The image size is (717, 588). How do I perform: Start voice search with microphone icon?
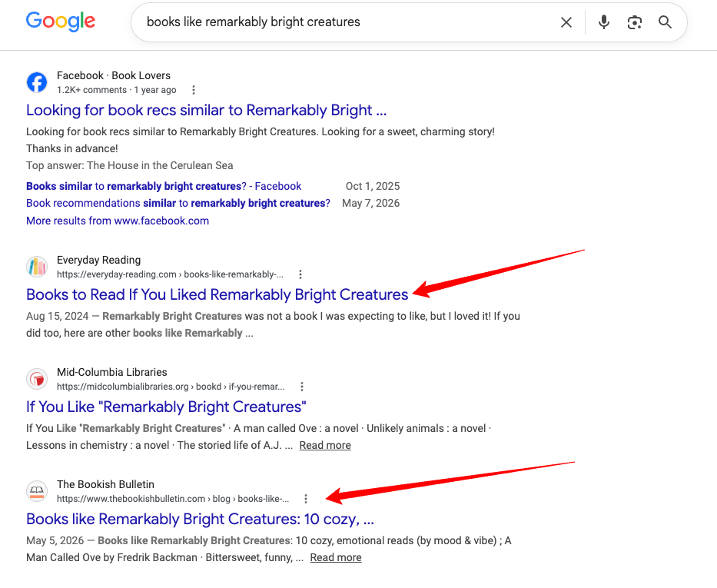603,22
